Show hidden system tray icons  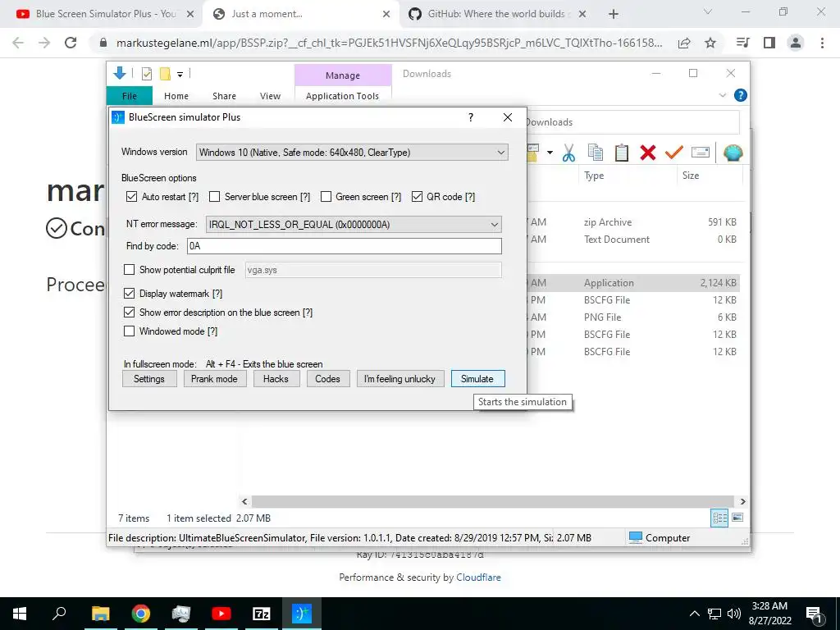694,614
